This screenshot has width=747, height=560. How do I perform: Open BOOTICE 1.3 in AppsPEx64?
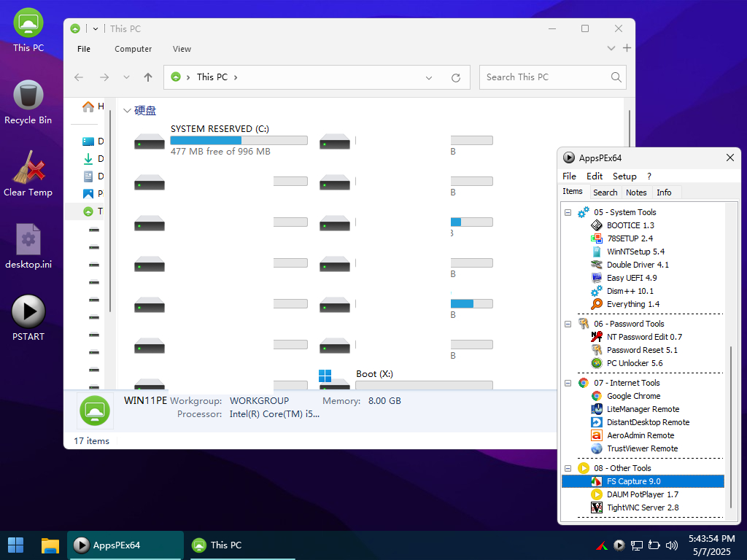tap(630, 225)
